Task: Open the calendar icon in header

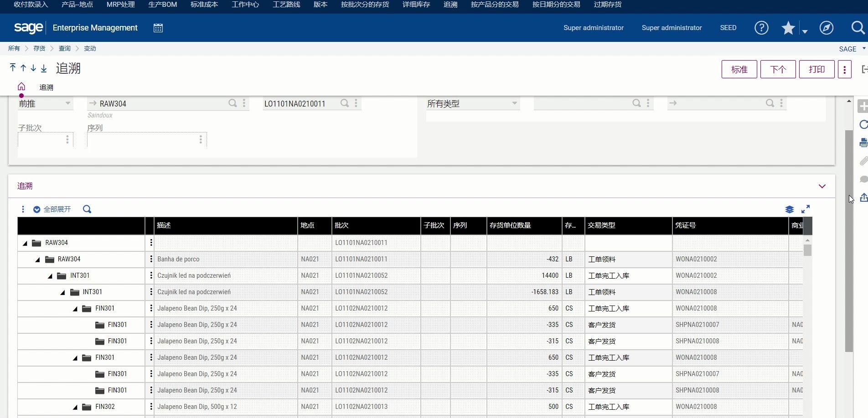Action: tap(158, 28)
